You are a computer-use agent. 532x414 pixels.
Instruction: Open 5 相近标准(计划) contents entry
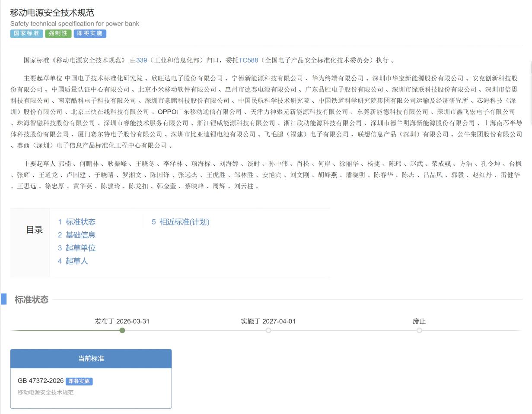point(180,222)
